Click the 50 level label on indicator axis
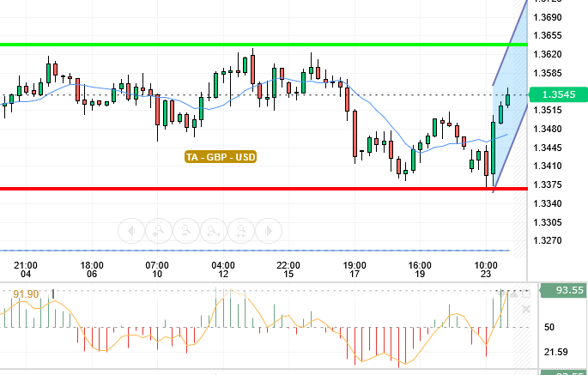The height and width of the screenshot is (375, 588). (x=549, y=327)
